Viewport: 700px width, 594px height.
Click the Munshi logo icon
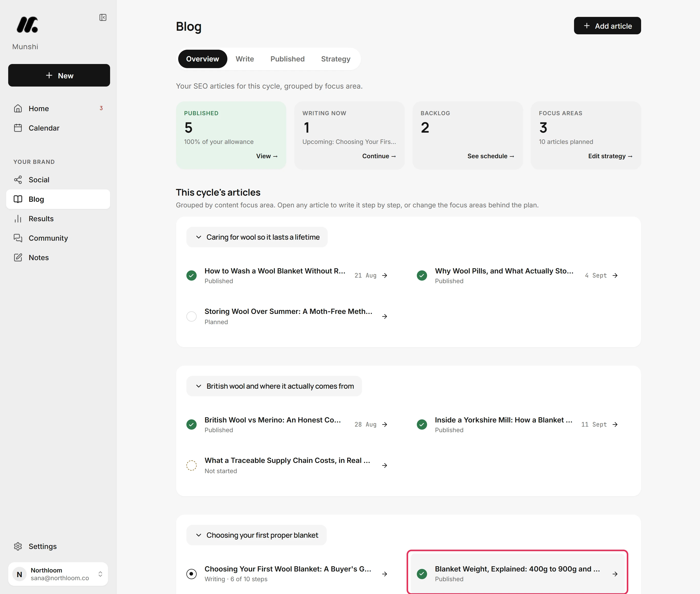(x=27, y=25)
